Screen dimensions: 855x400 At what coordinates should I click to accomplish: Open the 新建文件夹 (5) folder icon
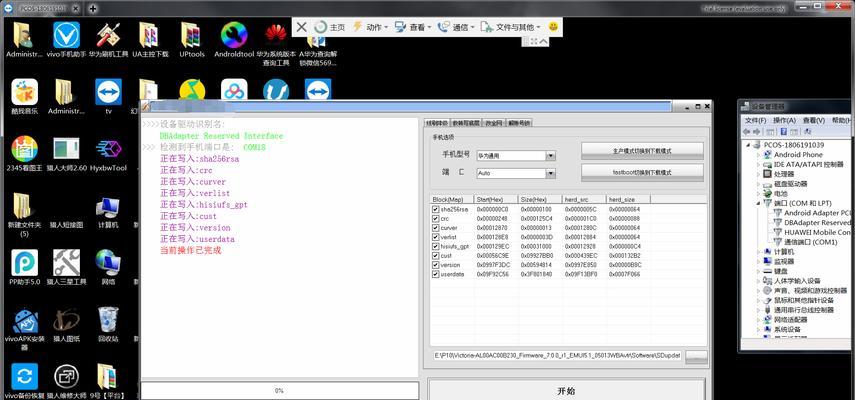[x=25, y=215]
